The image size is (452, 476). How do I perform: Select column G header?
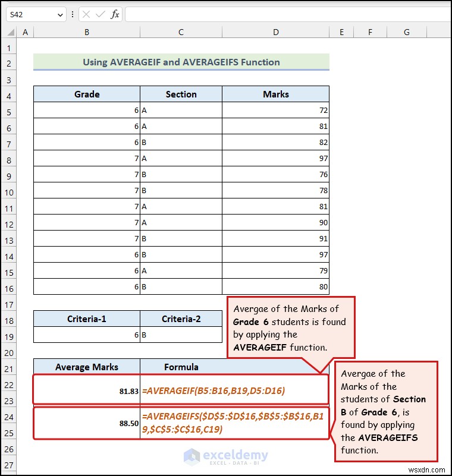click(407, 32)
